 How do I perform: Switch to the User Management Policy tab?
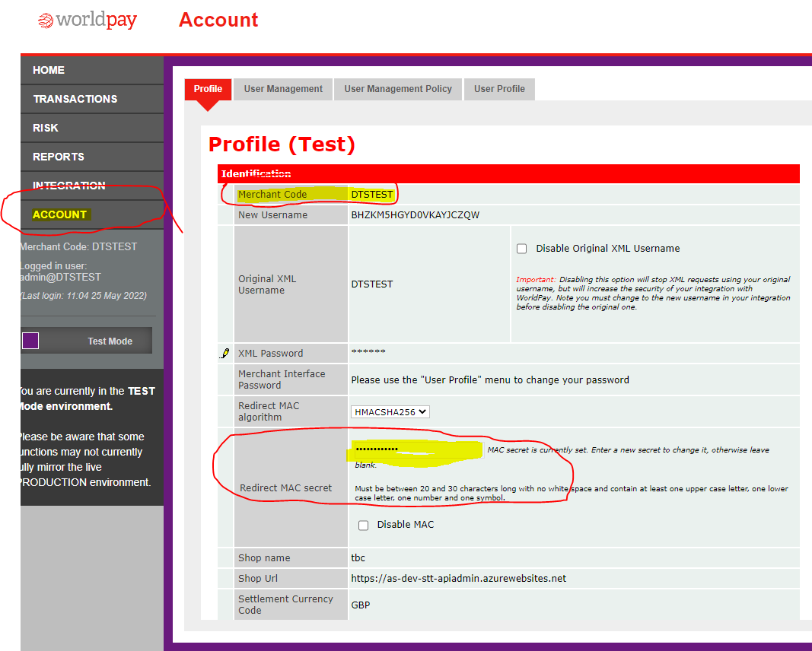coord(398,89)
